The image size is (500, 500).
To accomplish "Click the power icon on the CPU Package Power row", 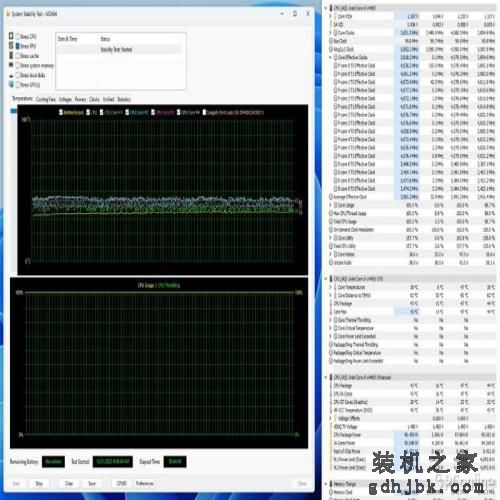I will [x=331, y=435].
